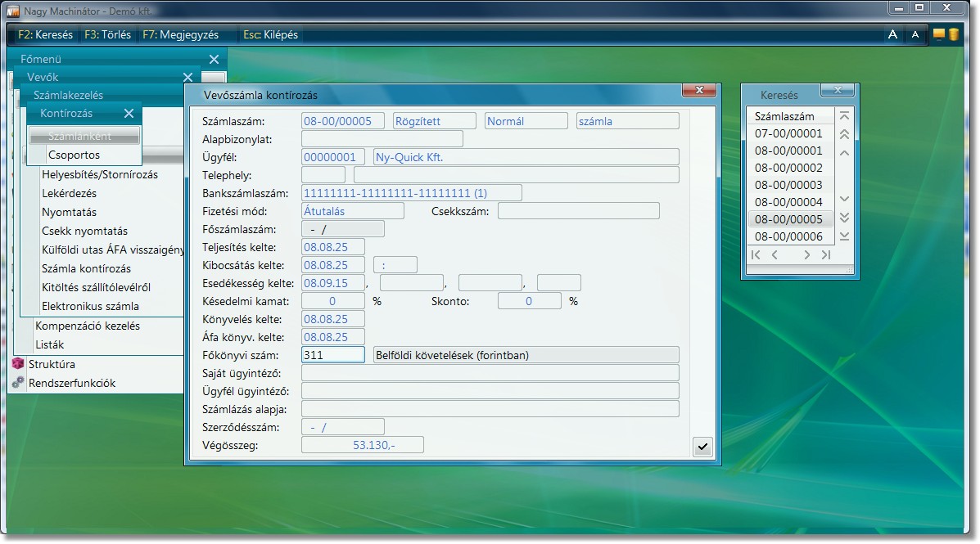Image resolution: width=980 pixels, height=544 pixels.
Task: Click the gold database cylinder icon
Action: pos(954,35)
